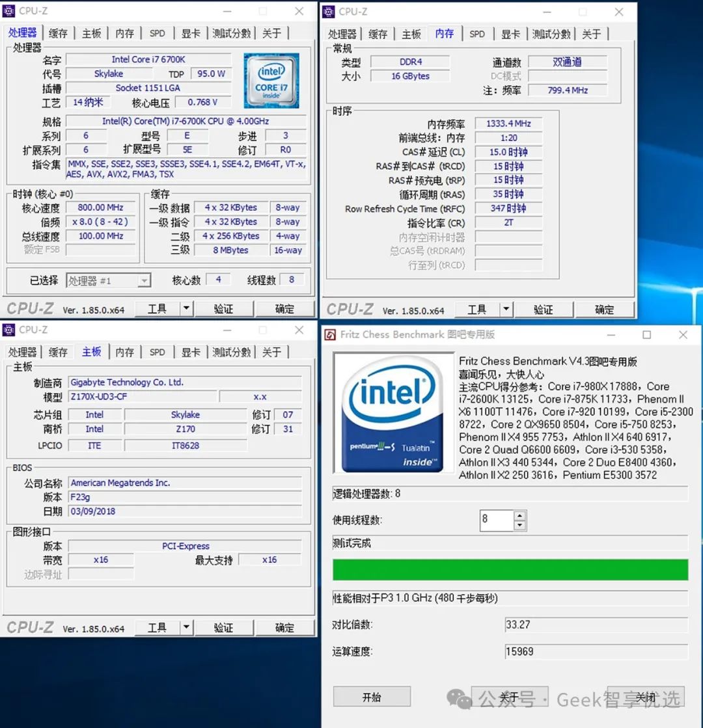Switch to 处理器 tab in memory CPU-Z window

point(342,34)
